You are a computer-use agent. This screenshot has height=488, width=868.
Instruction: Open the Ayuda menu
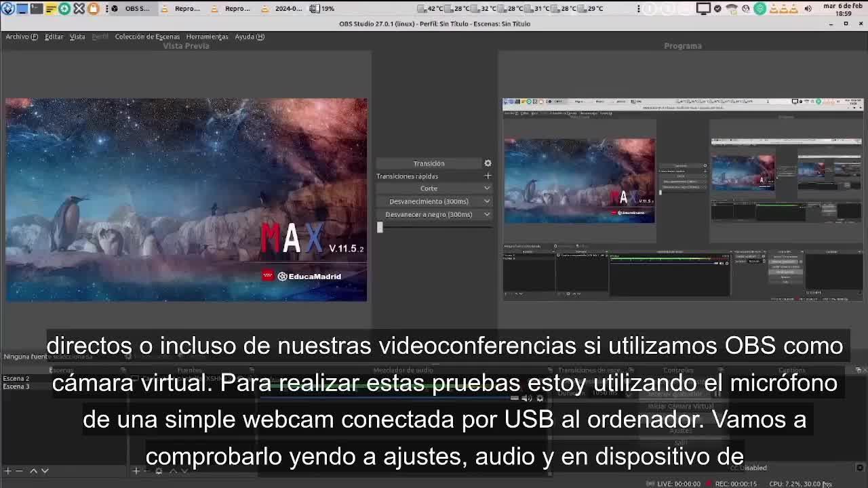[250, 37]
